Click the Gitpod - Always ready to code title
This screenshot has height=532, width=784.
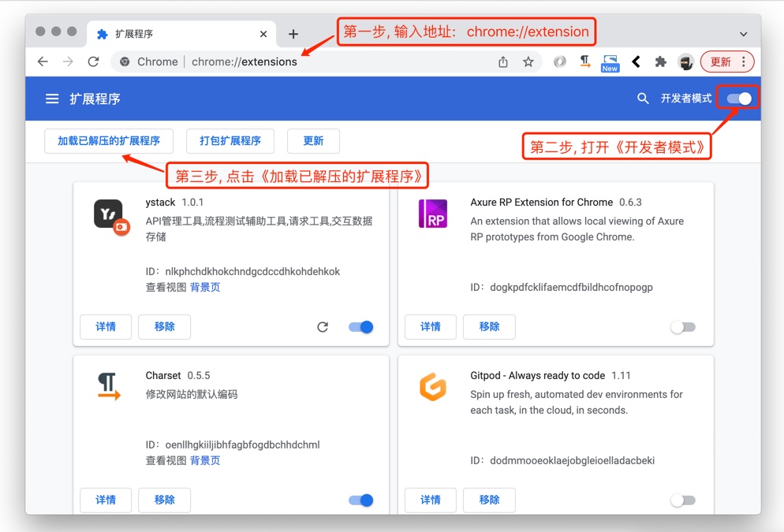click(x=537, y=376)
